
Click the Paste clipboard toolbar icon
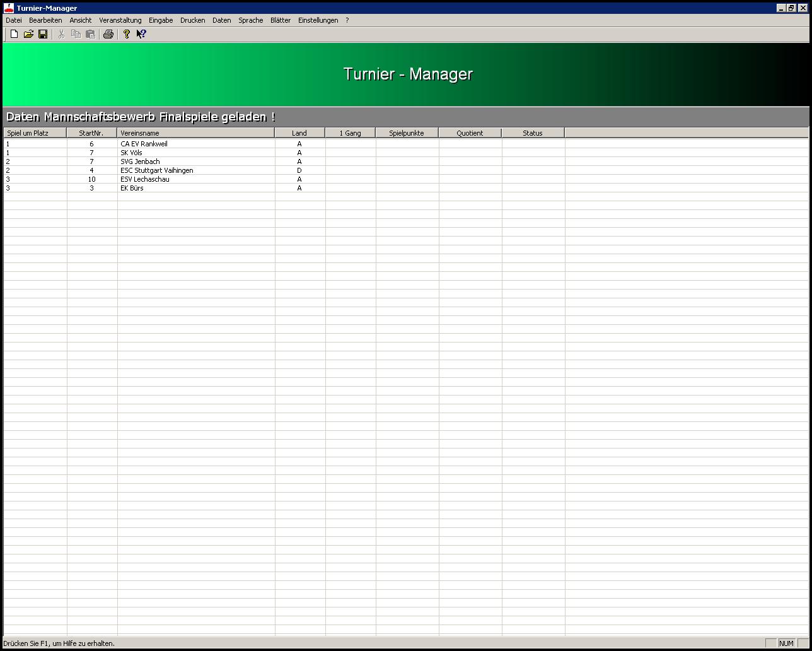(x=90, y=34)
